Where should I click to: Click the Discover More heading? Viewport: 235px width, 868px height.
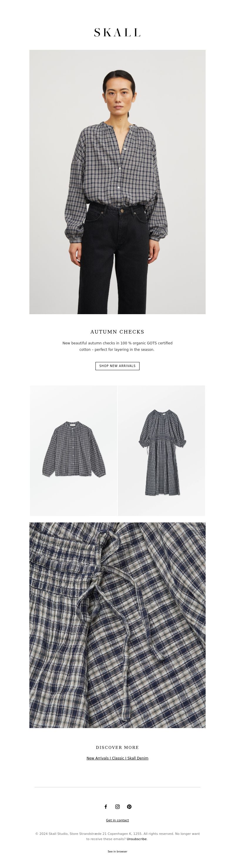pyautogui.click(x=117, y=747)
